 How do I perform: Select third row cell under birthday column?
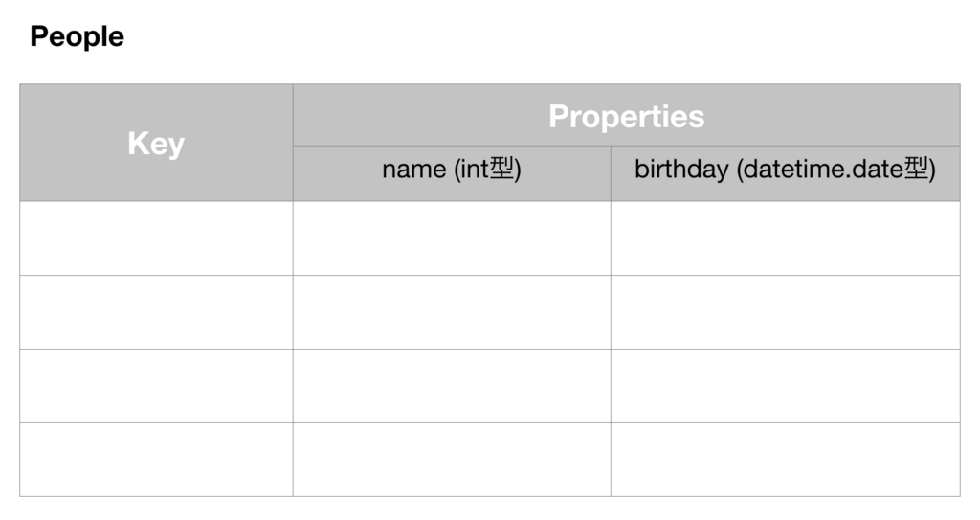pyautogui.click(x=786, y=386)
